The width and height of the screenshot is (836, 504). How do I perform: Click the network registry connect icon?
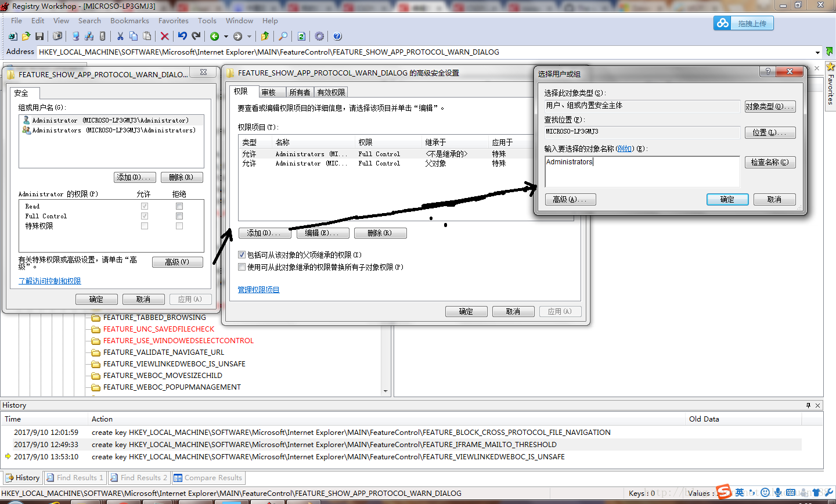[x=89, y=37]
